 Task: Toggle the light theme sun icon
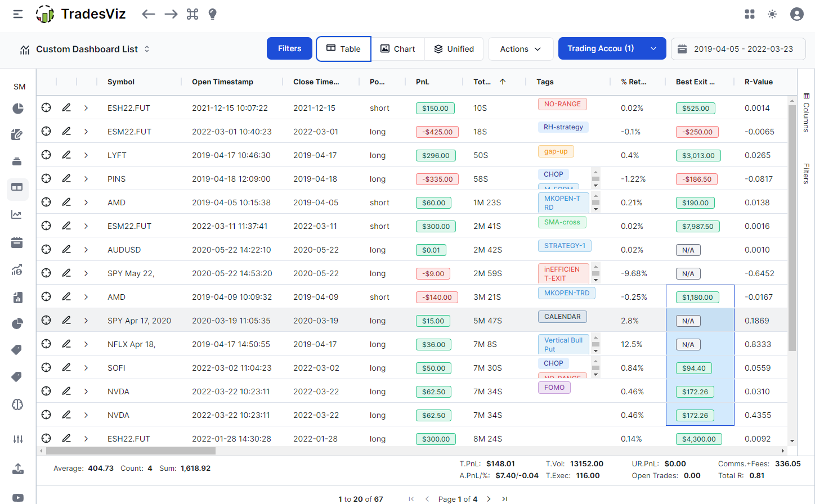click(772, 14)
